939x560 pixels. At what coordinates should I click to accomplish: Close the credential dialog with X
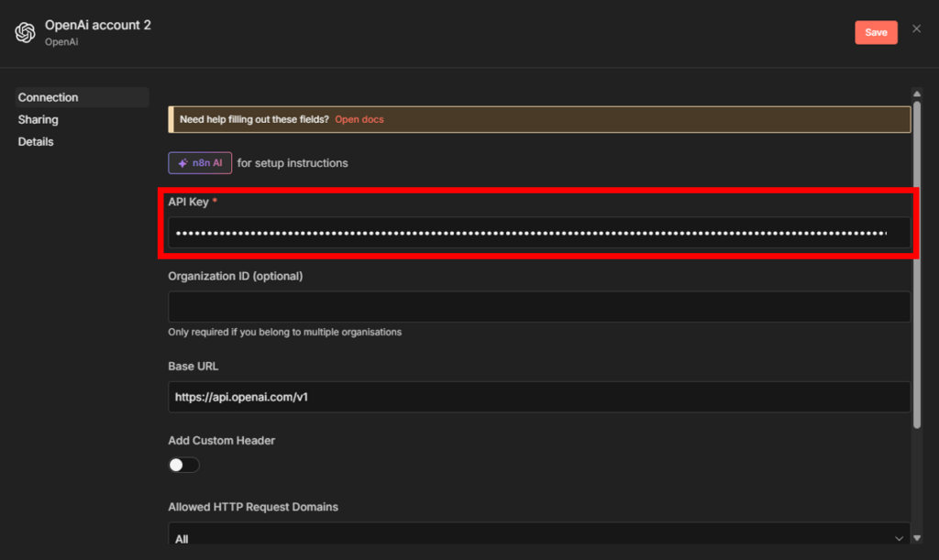[x=916, y=29]
